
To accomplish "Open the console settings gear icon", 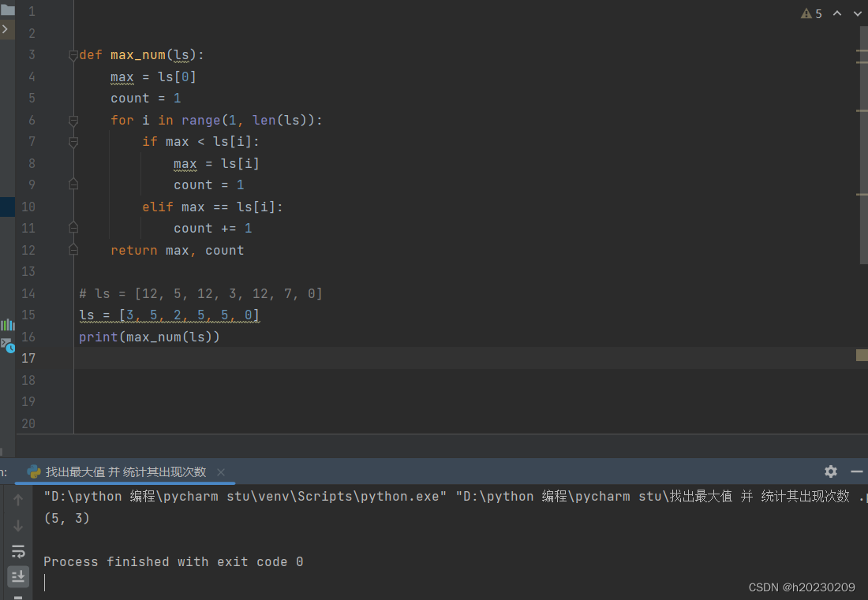I will pos(830,471).
